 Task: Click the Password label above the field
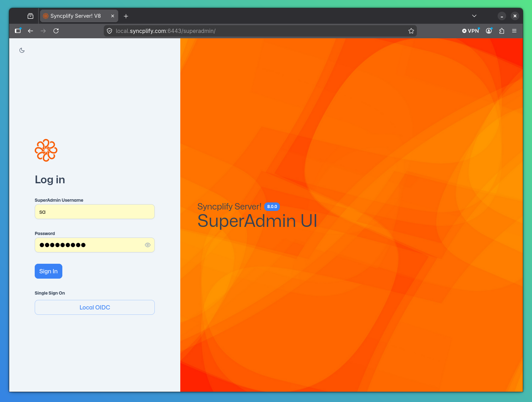[x=45, y=234]
